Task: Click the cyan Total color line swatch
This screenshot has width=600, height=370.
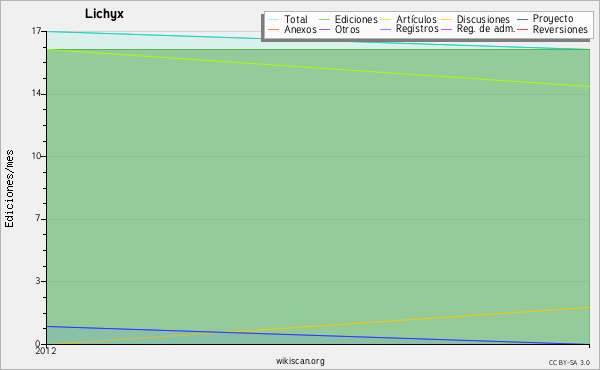Action: pyautogui.click(x=274, y=20)
